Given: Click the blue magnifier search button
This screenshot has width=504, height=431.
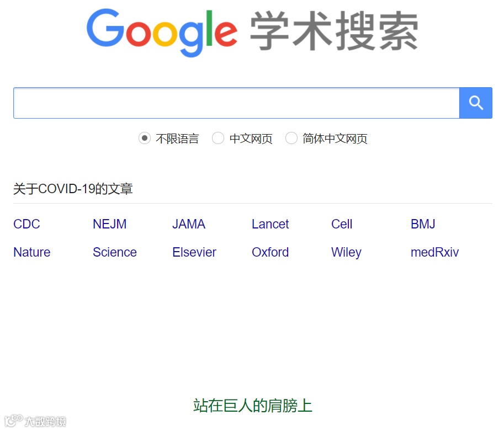Looking at the screenshot, I should pyautogui.click(x=475, y=103).
